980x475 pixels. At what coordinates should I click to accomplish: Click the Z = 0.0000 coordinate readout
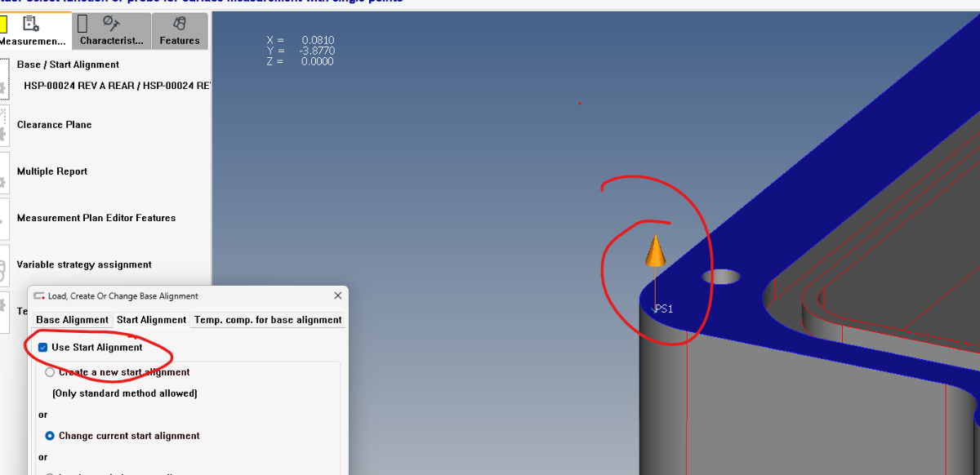point(301,61)
